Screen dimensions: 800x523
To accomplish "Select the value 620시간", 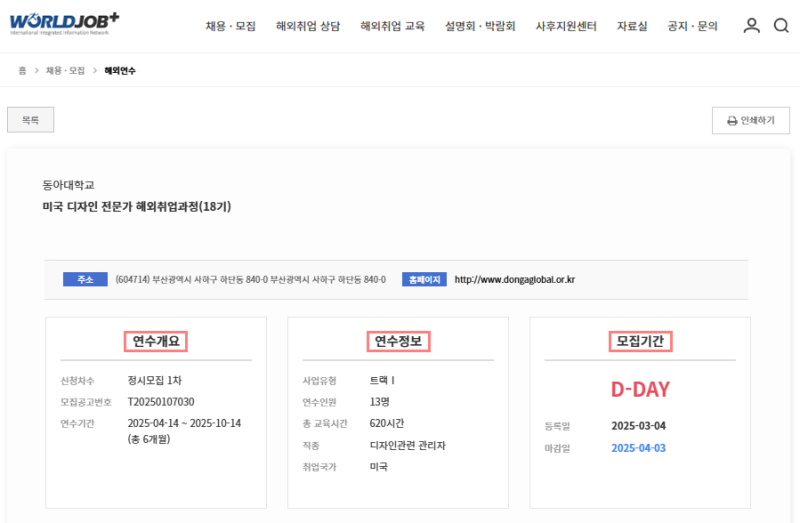I will tap(387, 424).
